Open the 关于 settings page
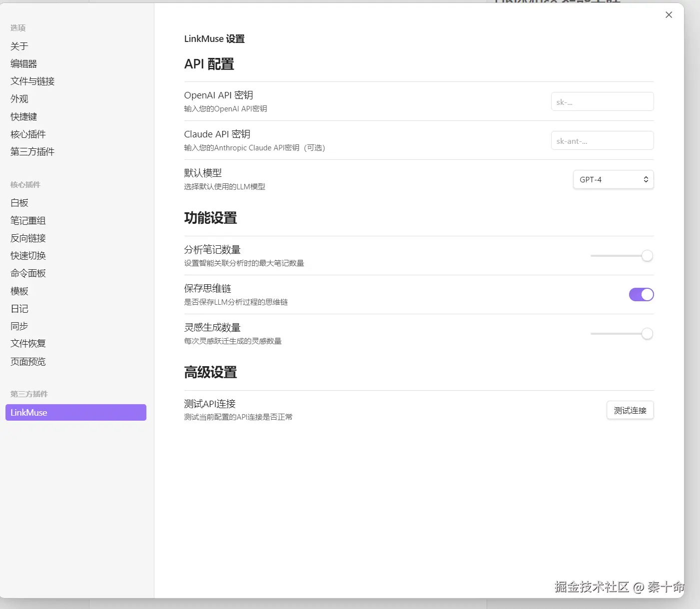 (19, 46)
